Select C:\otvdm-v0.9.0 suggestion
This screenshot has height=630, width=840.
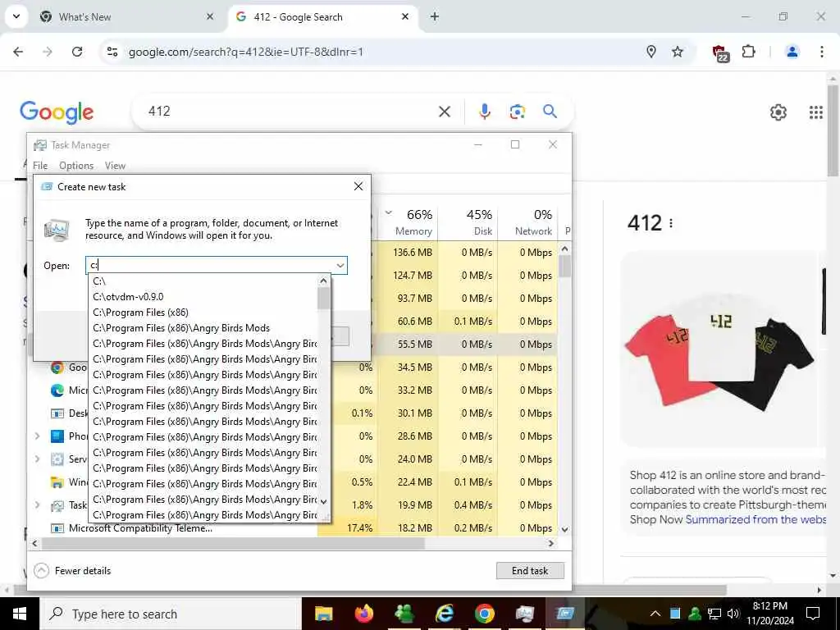tap(203, 297)
